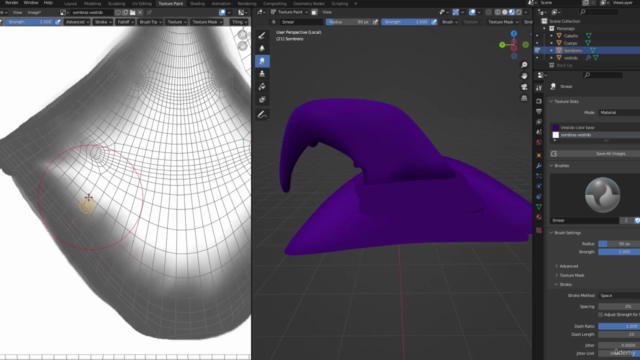
Task: Toggle pressure for image editor Strength
Action: pyautogui.click(x=58, y=22)
